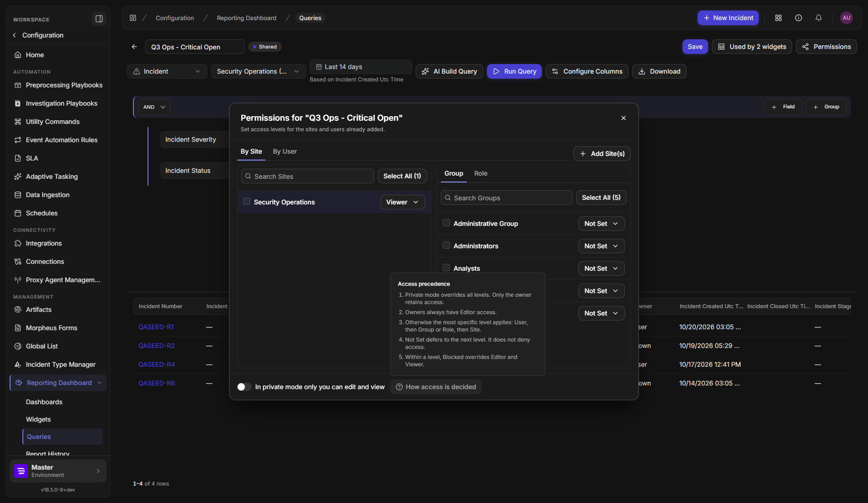Click the info circle icon in header
This screenshot has width=868, height=503.
798,18
